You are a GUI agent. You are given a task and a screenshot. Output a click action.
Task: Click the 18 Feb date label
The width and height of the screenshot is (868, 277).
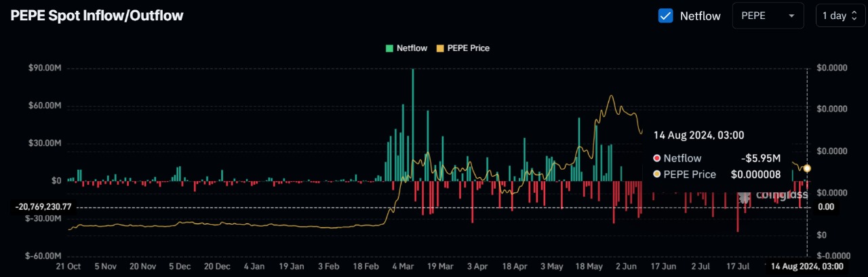click(366, 267)
